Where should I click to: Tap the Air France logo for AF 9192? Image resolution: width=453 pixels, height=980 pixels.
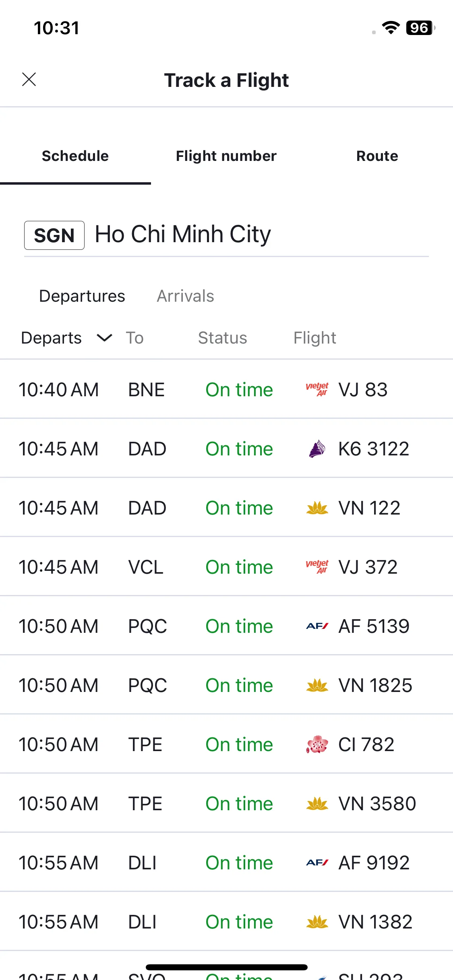tap(317, 863)
